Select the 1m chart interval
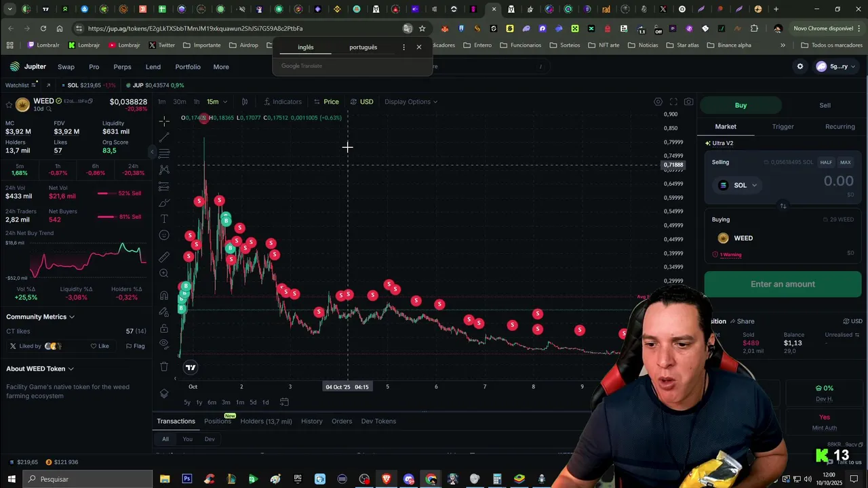Screen dimensions: 868x488 coord(161,102)
